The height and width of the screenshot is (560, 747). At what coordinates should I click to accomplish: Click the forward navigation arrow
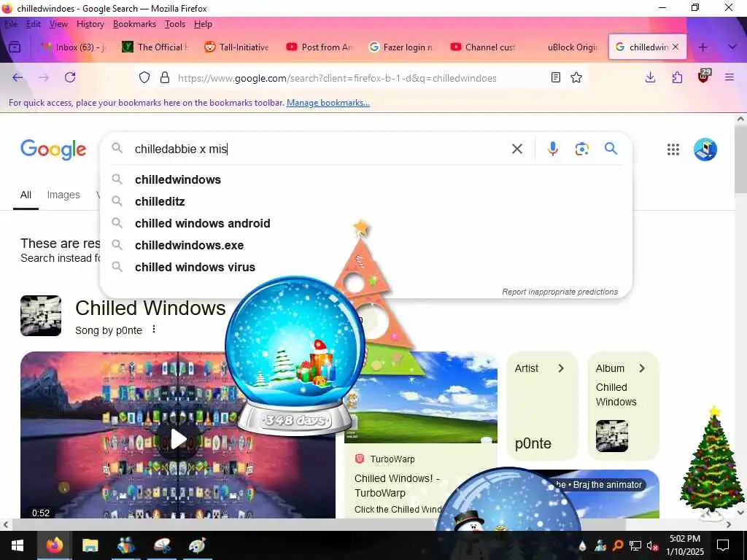tap(44, 77)
